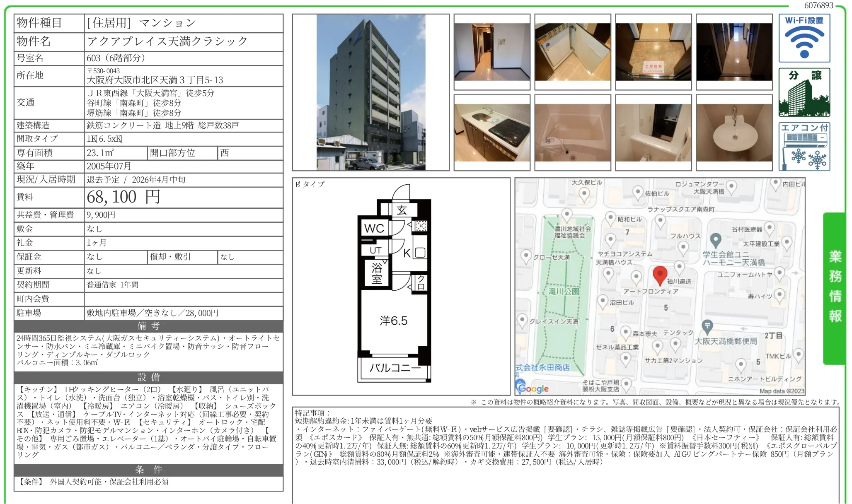Click the エアコン付 air conditioner icon

pyautogui.click(x=804, y=147)
